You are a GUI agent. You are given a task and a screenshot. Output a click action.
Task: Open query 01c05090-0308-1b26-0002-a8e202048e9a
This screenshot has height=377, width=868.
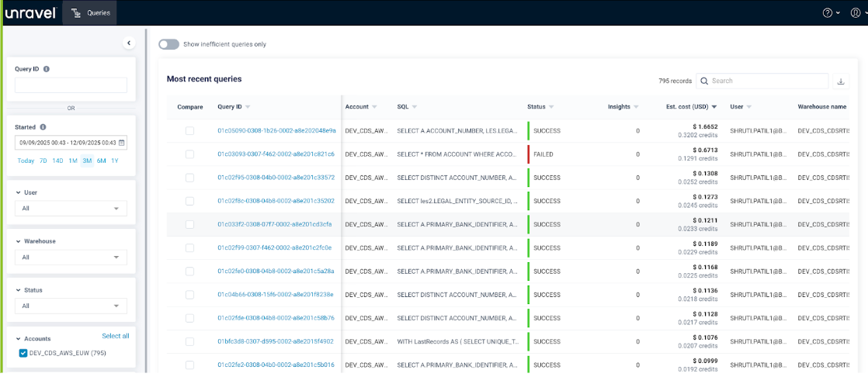point(276,131)
